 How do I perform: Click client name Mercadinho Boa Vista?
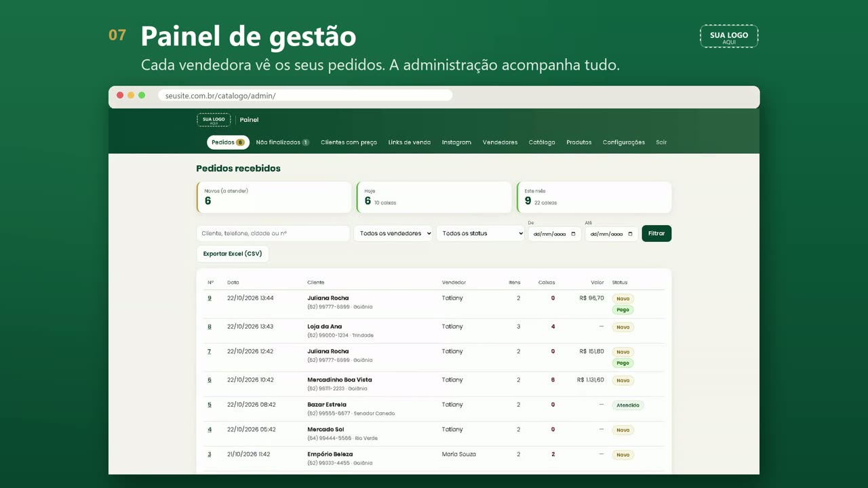click(x=340, y=380)
